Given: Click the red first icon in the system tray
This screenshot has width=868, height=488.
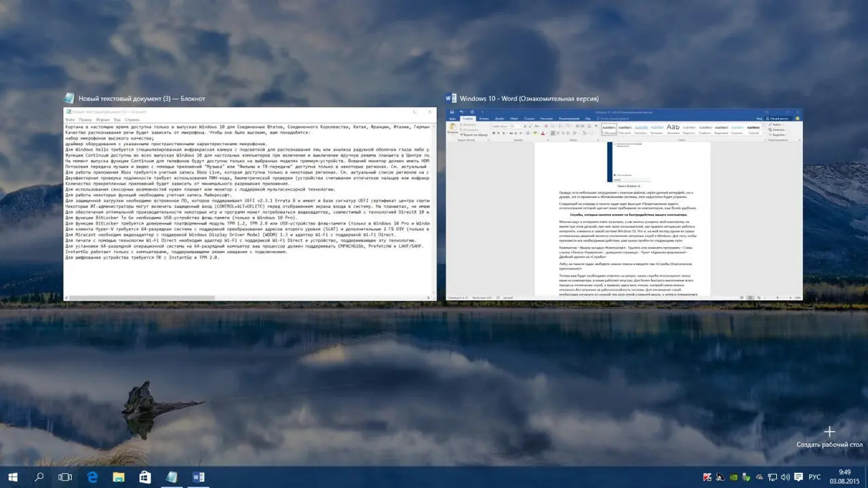Looking at the screenshot, I should (x=707, y=477).
